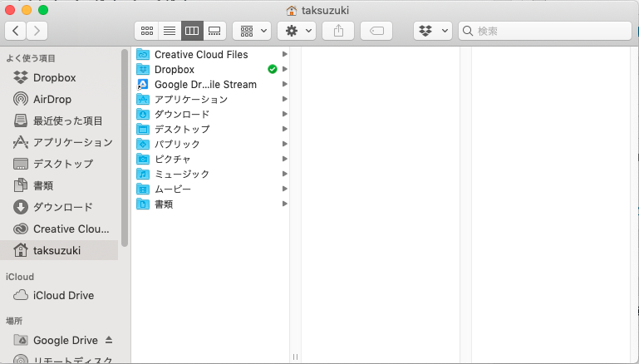The image size is (639, 364).
Task: Click the Edit Tags toolbar button
Action: [x=376, y=31]
